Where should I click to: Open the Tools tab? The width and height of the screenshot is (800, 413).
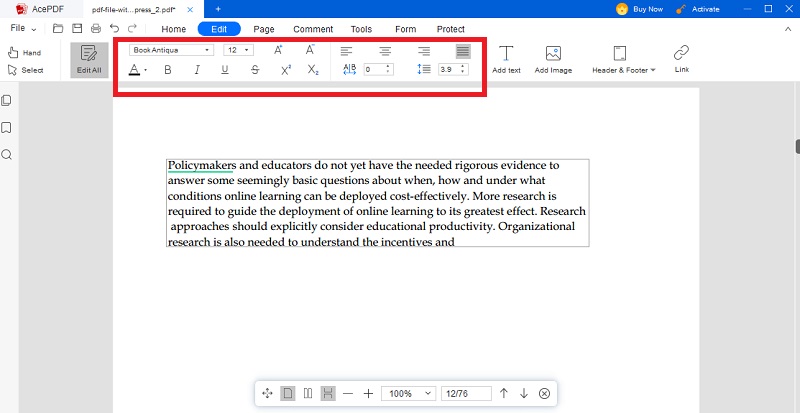coord(361,29)
